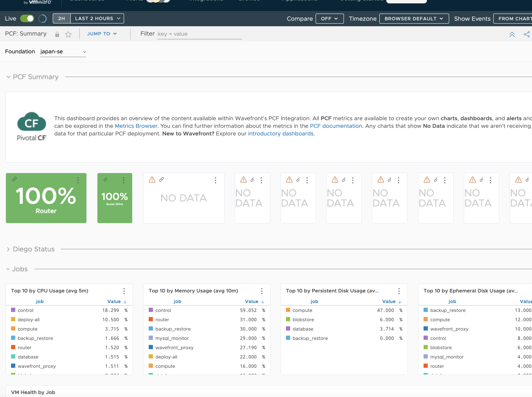The image size is (532, 397).
Task: Click the collapse-all double chevron icon
Action: pyautogui.click(x=512, y=34)
